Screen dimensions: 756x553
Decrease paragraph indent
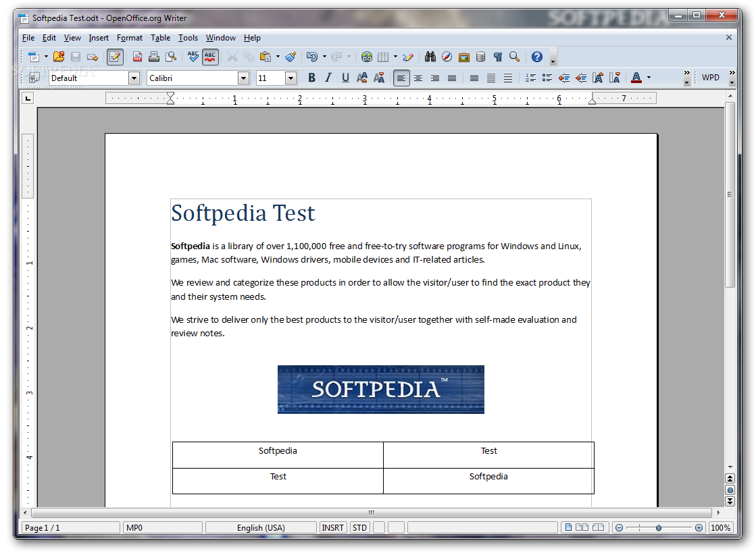pyautogui.click(x=564, y=78)
